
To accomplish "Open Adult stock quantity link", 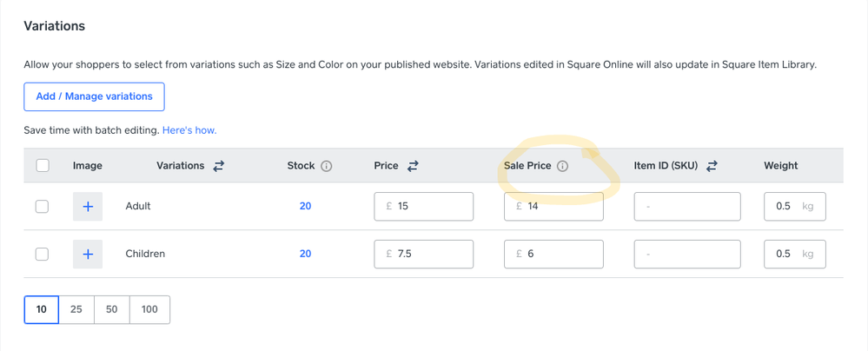I will (305, 207).
